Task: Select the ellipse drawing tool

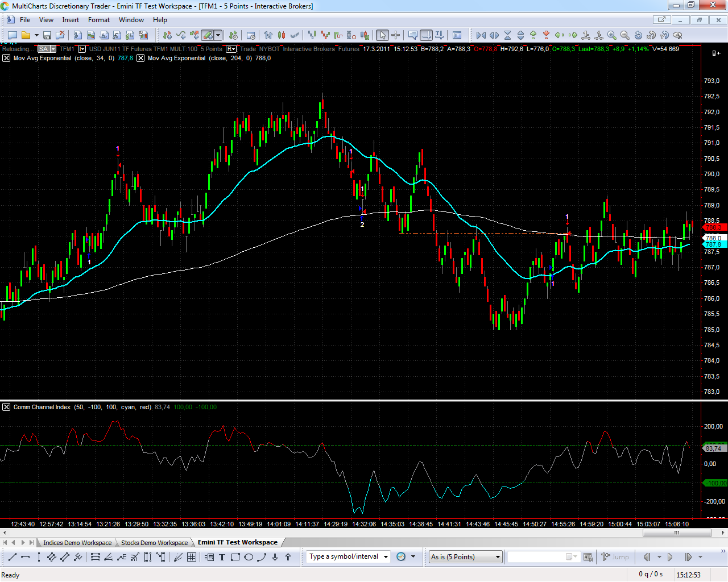Action: [249, 557]
